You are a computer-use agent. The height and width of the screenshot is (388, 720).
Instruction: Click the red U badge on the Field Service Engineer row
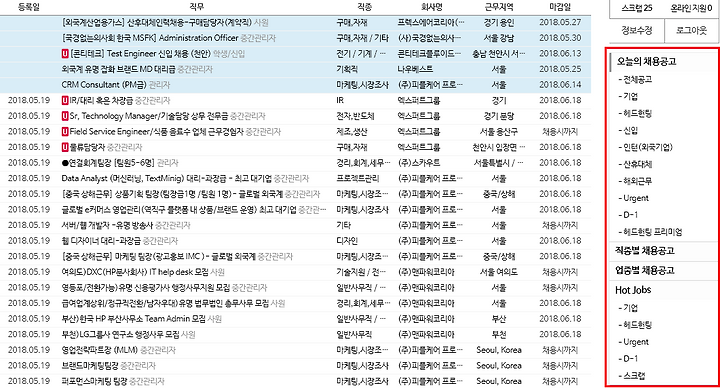tap(65, 132)
